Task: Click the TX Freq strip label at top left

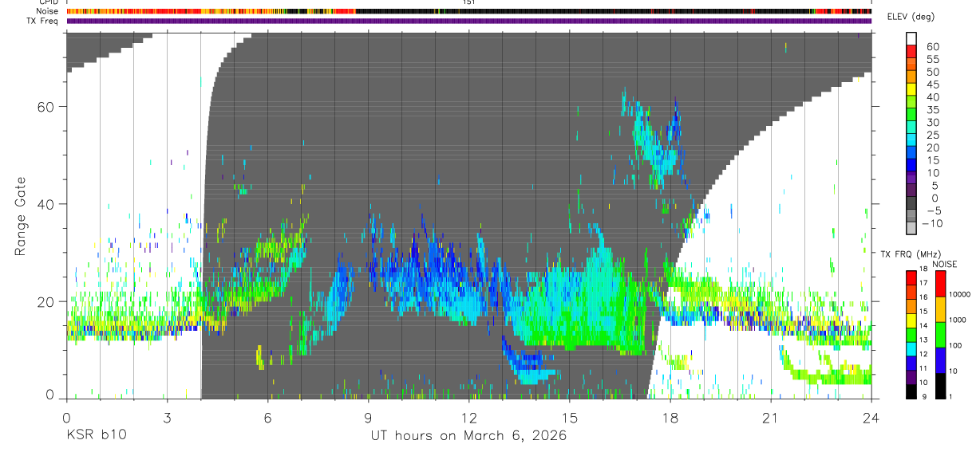Action: tap(43, 21)
